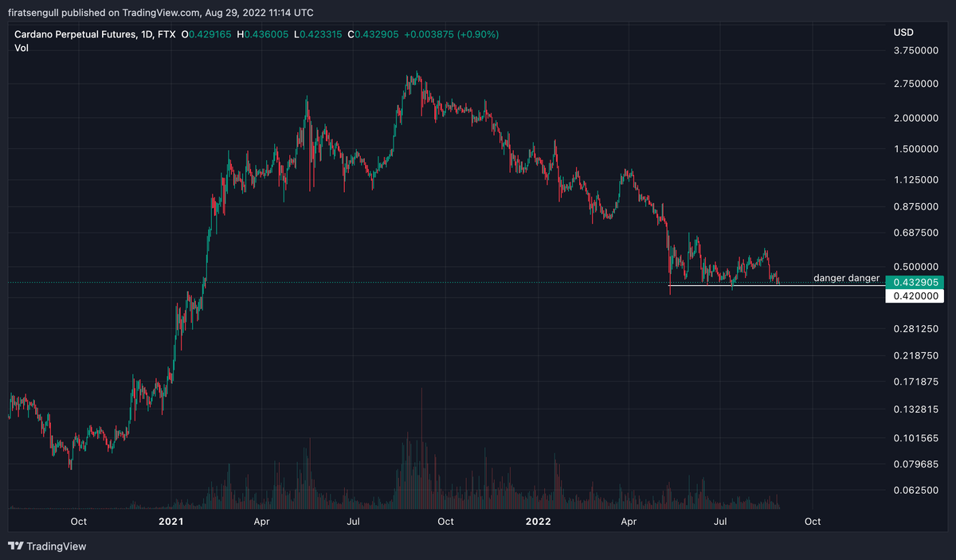Click the 0.079685 price axis label
Image resolution: width=956 pixels, height=560 pixels.
tap(916, 464)
